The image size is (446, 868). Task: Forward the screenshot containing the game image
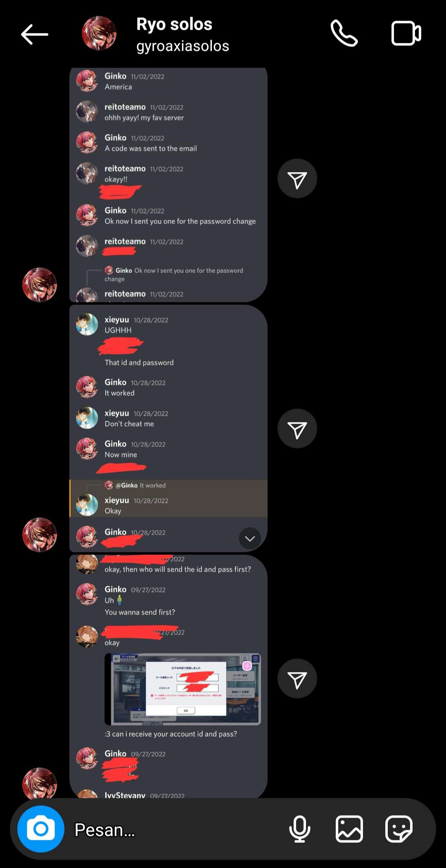pos(297,679)
